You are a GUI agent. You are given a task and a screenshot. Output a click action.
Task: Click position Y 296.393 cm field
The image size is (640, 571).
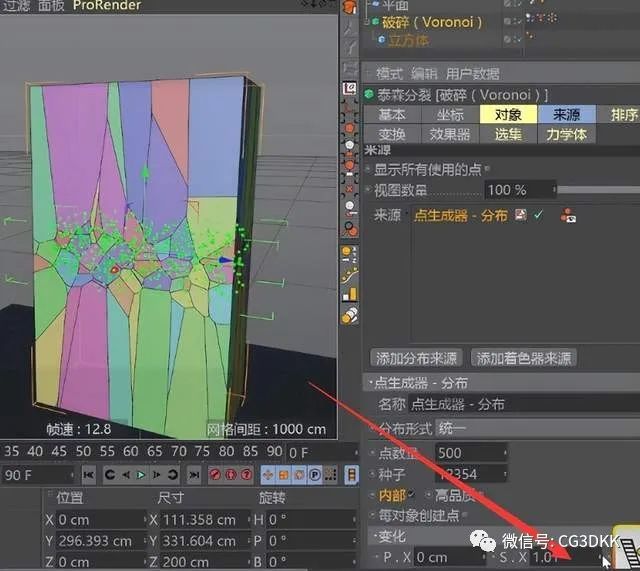point(100,541)
